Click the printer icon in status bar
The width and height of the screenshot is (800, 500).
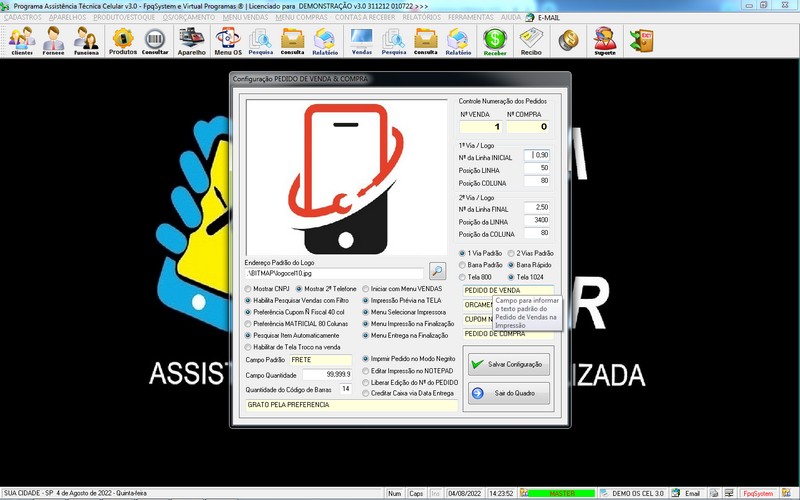(714, 493)
